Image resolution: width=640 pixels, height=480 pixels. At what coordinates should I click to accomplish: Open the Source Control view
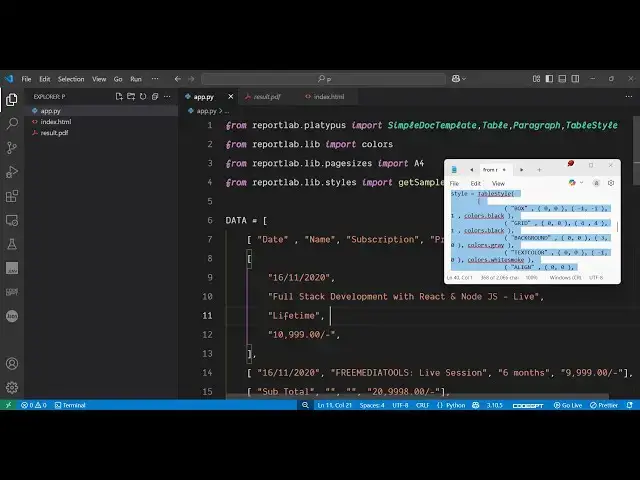point(12,148)
